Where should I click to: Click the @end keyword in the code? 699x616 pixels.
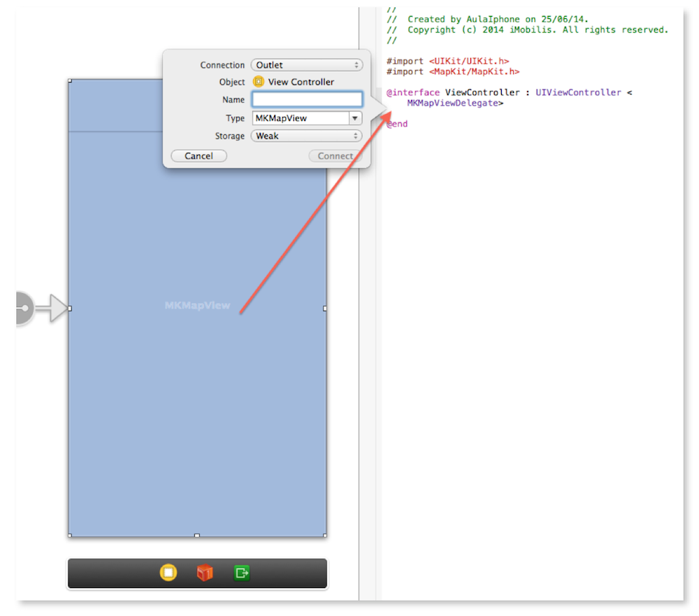[x=397, y=124]
